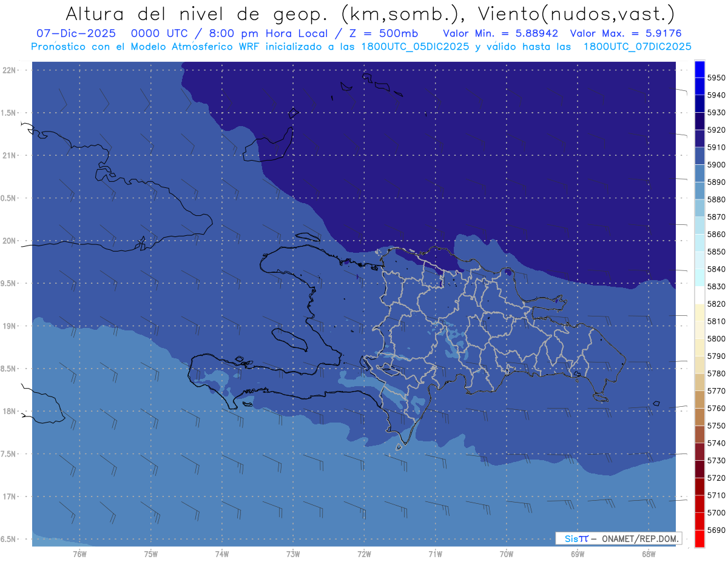728x562 pixels.
Task: Click the '5690' colorbar value
Action: [716, 530]
